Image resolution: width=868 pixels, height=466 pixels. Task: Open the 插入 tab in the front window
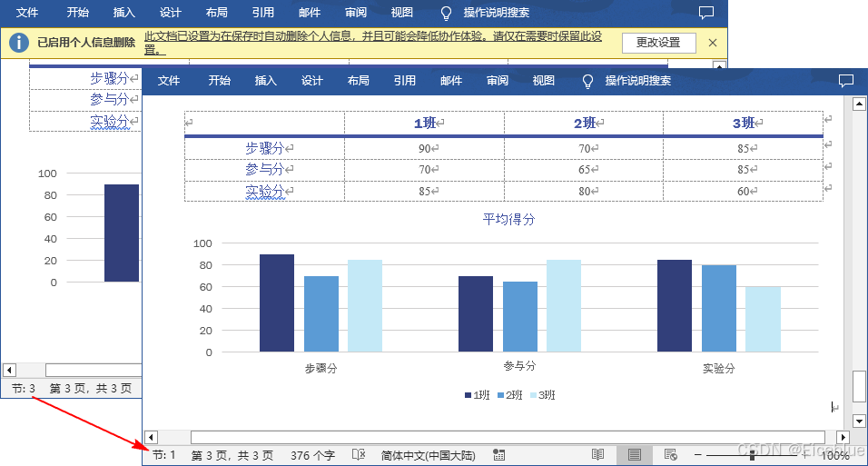pos(266,80)
